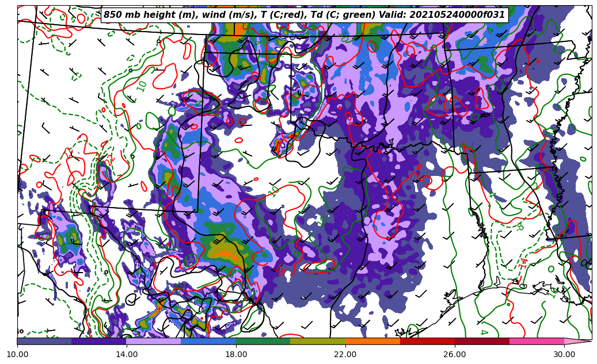This screenshot has height=364, width=597.
Task: Click the 10.00 colorbar tick label
Action: coord(17,354)
